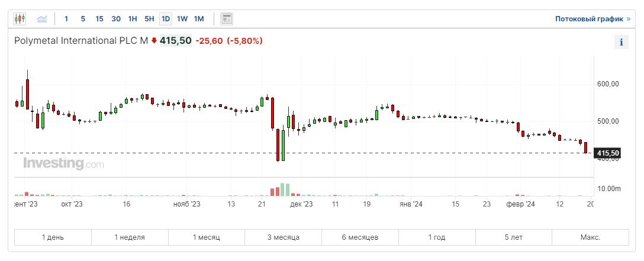The width and height of the screenshot is (644, 261).
Task: Open the news overlay icon in toolbar
Action: pyautogui.click(x=227, y=18)
